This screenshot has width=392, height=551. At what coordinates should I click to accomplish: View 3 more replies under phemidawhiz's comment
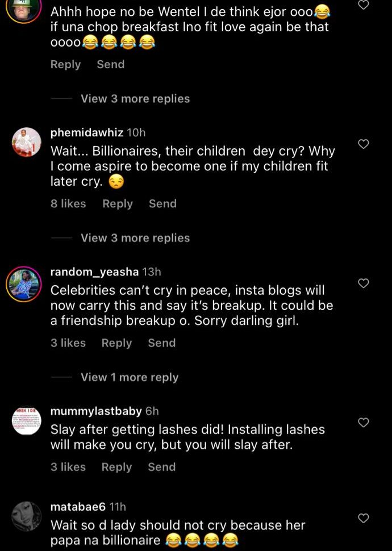point(135,238)
